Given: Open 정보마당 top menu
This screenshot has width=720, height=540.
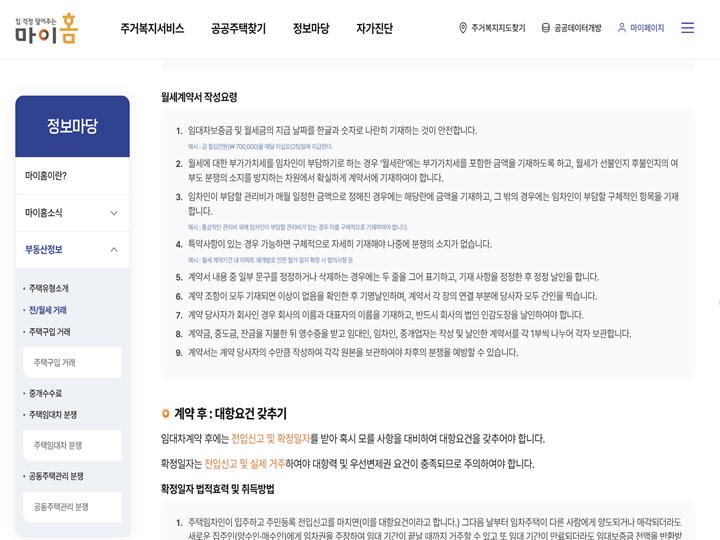Looking at the screenshot, I should (311, 28).
